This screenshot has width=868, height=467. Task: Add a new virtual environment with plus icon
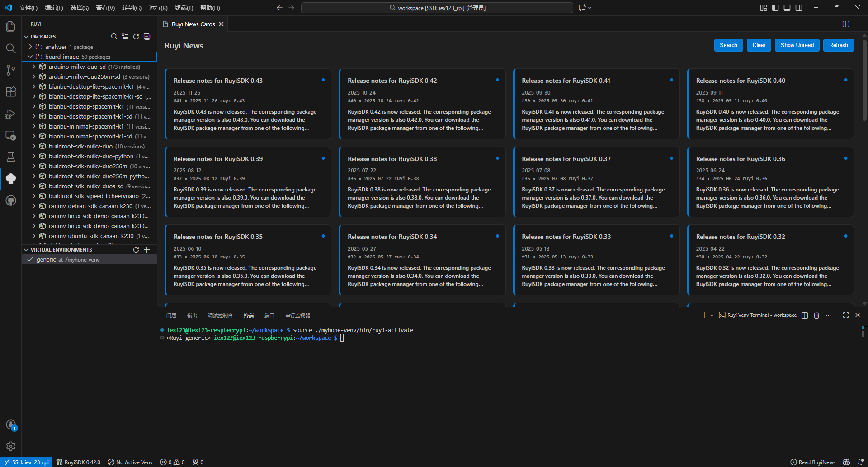(147, 250)
